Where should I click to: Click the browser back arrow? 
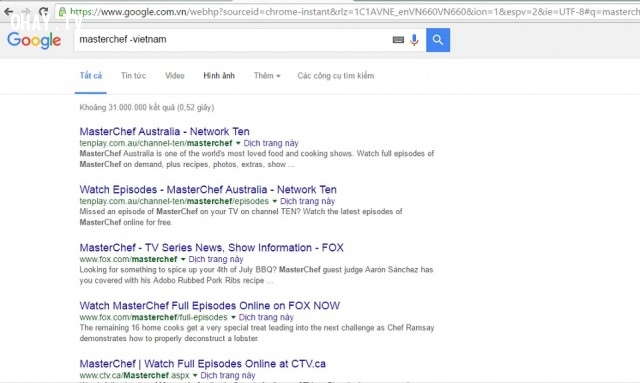click(x=9, y=11)
